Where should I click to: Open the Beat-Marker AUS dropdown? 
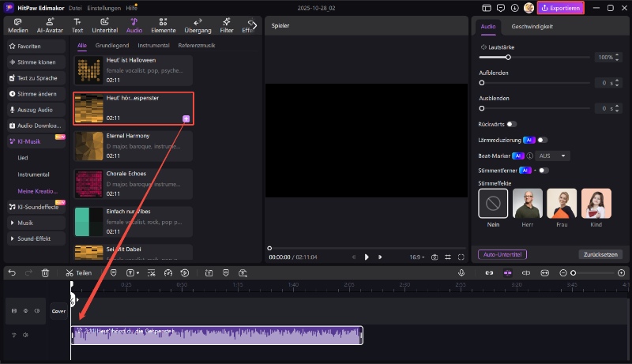point(552,156)
